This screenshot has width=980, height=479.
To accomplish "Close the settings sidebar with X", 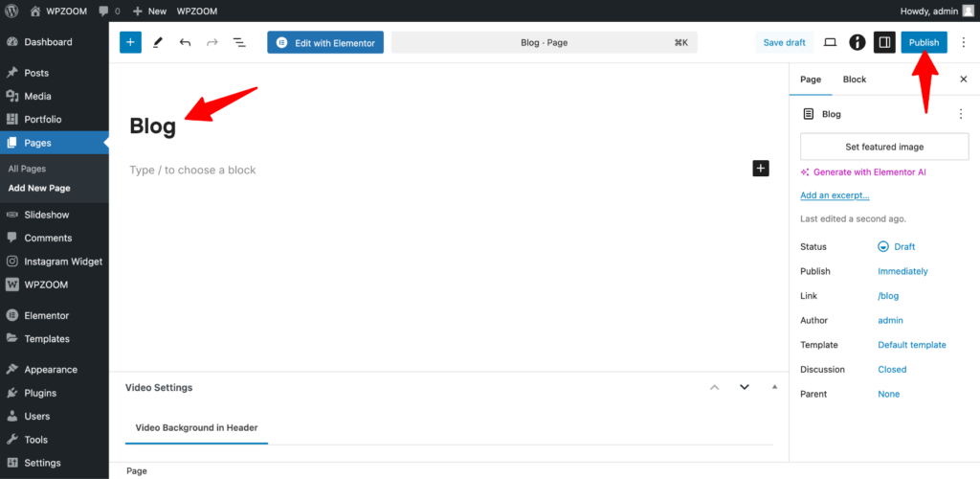I will tap(963, 80).
